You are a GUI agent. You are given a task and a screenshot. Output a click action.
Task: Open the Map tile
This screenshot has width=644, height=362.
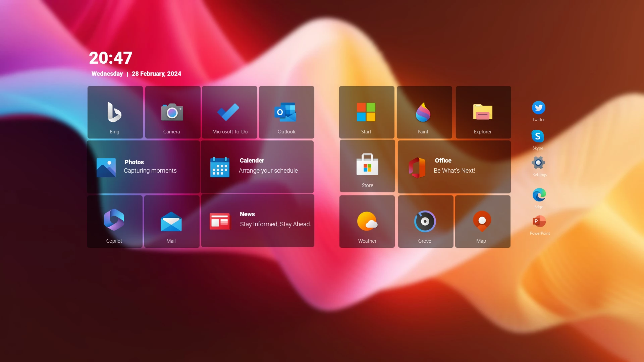483,222
